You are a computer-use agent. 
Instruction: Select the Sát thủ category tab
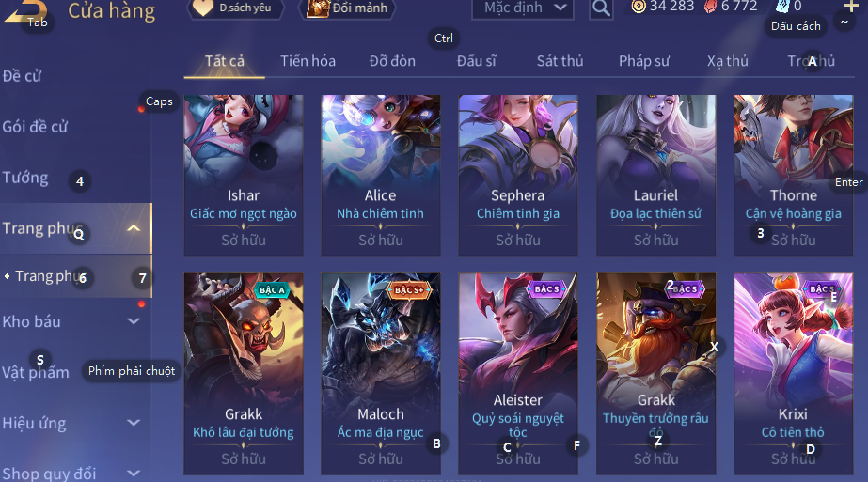pos(560,61)
